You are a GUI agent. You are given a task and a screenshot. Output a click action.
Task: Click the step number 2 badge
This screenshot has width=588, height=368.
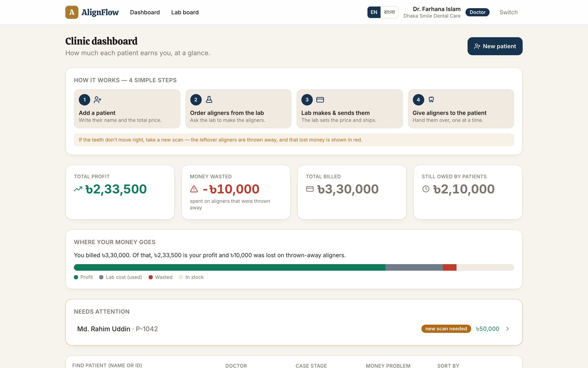point(196,100)
